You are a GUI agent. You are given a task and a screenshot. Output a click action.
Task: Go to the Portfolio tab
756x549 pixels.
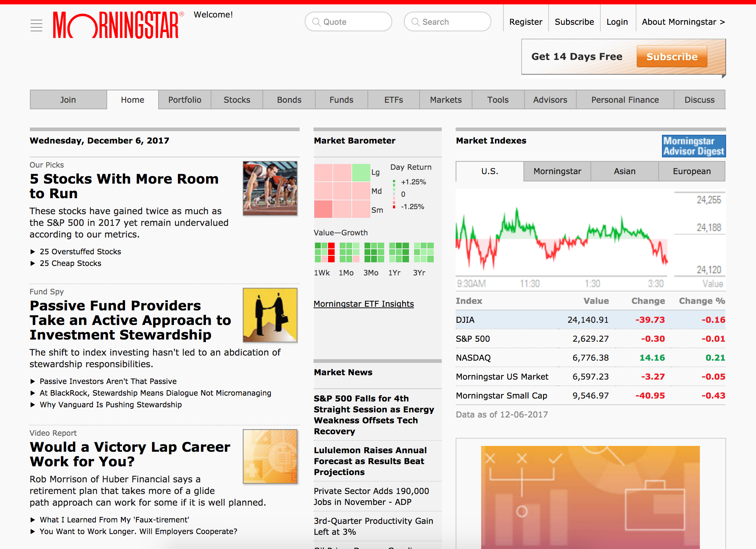pos(185,100)
